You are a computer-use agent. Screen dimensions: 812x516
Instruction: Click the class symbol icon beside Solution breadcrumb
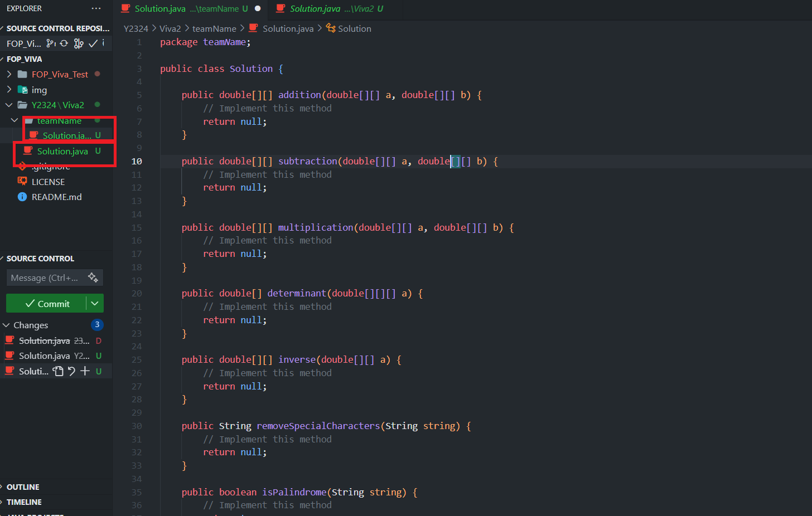[331, 28]
